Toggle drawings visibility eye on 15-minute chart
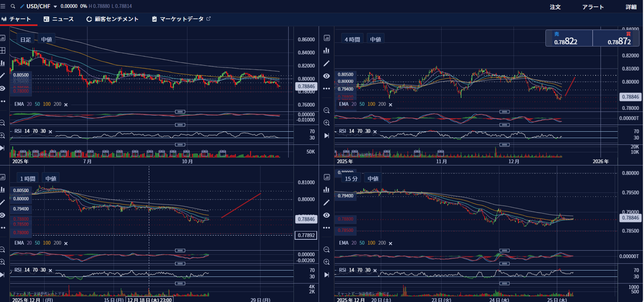 [326, 215]
